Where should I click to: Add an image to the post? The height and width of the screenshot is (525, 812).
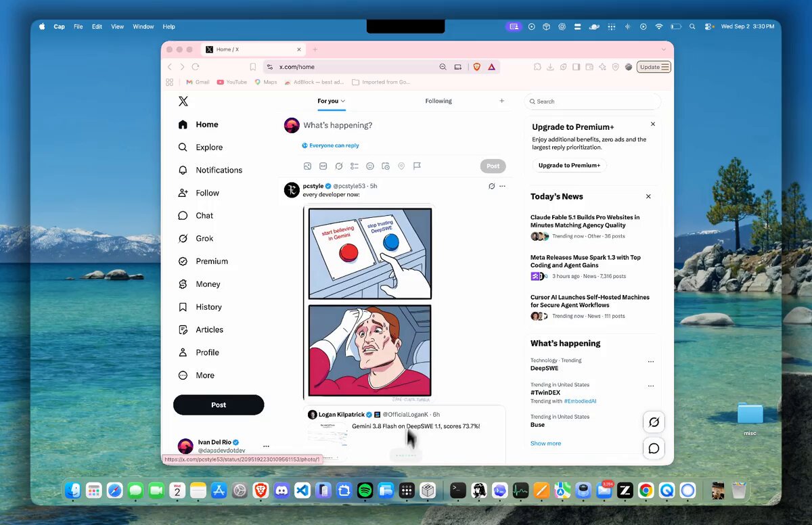click(x=307, y=166)
